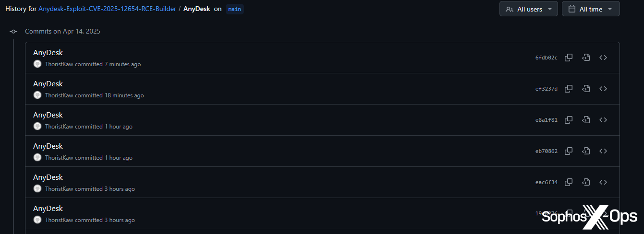Click ThoristKaw avatar on first commit
Image resolution: width=644 pixels, height=234 pixels.
coord(37,64)
